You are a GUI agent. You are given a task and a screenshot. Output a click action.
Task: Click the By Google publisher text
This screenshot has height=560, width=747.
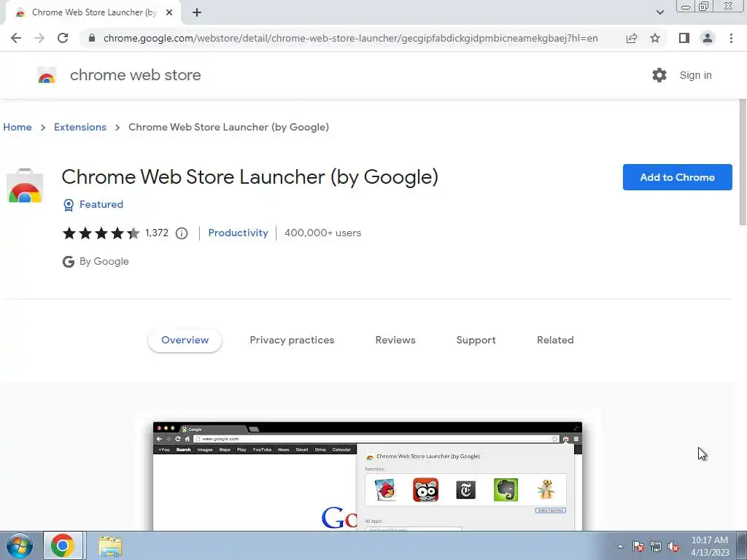coord(104,262)
